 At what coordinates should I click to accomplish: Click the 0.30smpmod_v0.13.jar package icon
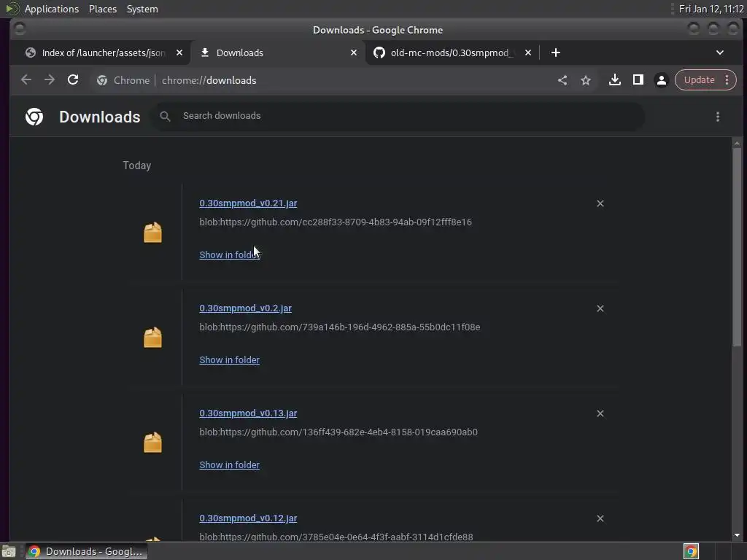tap(153, 443)
